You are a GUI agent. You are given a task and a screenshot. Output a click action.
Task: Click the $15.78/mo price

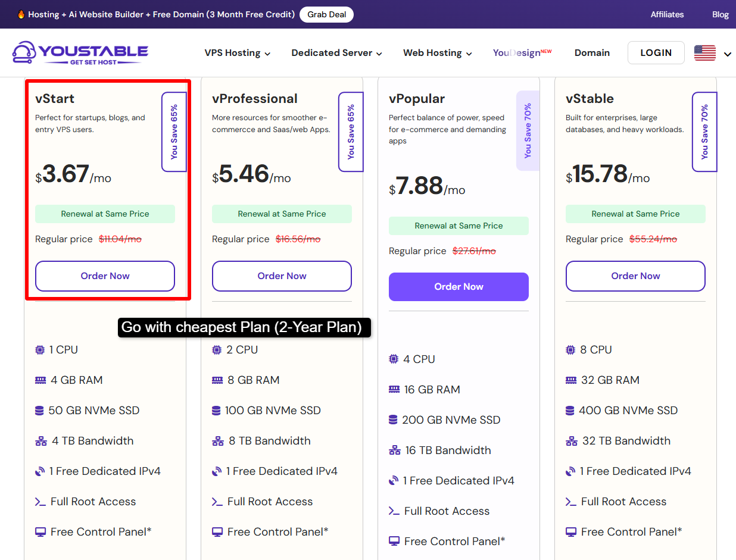click(608, 175)
